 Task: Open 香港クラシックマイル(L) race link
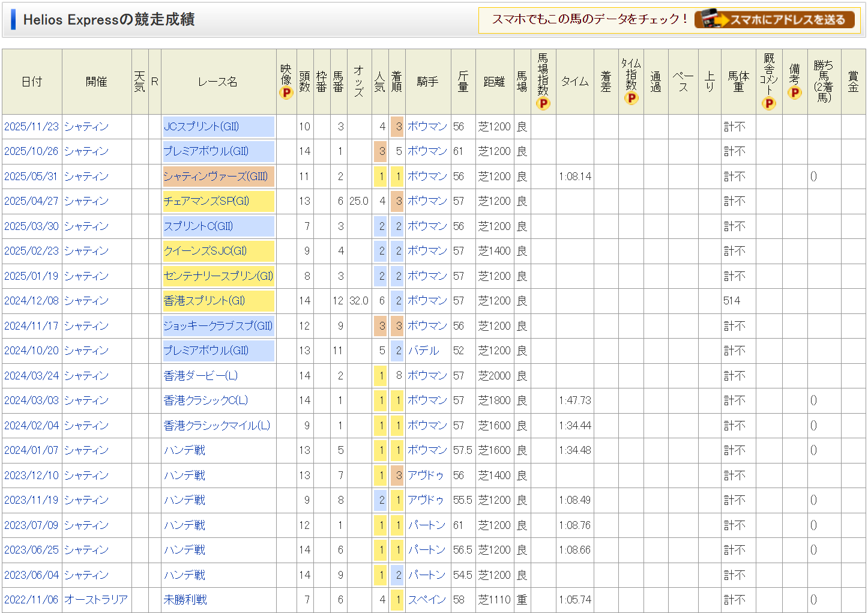217,426
